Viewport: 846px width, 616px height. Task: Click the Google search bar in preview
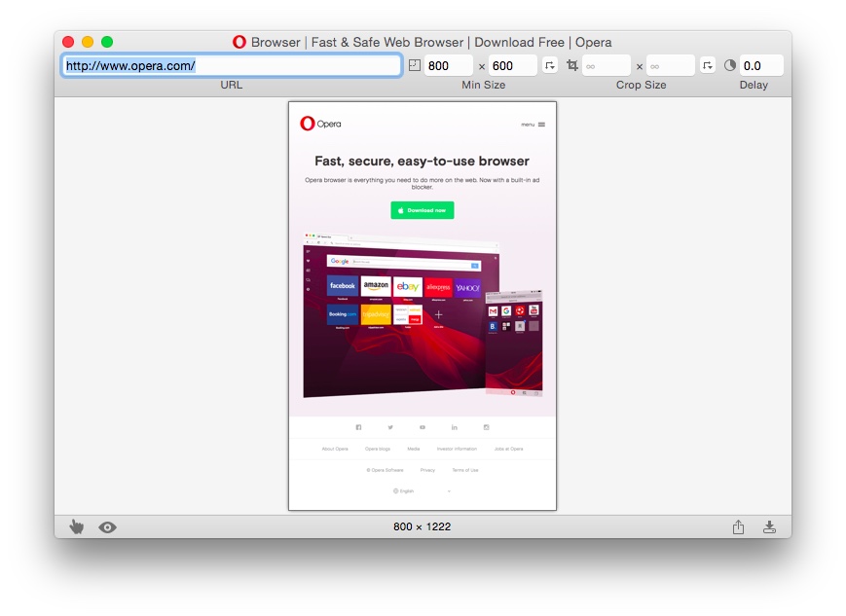(404, 263)
